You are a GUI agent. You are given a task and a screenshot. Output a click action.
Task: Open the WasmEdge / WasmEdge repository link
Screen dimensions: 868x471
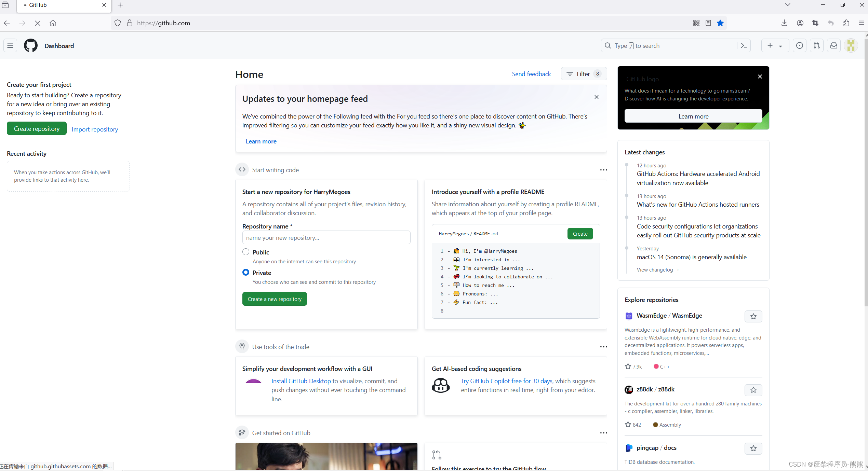[669, 315]
